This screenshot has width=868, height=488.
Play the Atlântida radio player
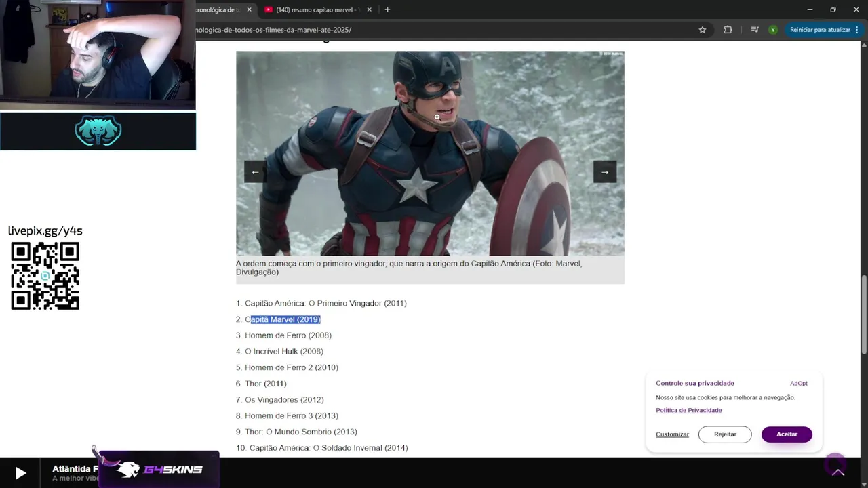point(20,473)
